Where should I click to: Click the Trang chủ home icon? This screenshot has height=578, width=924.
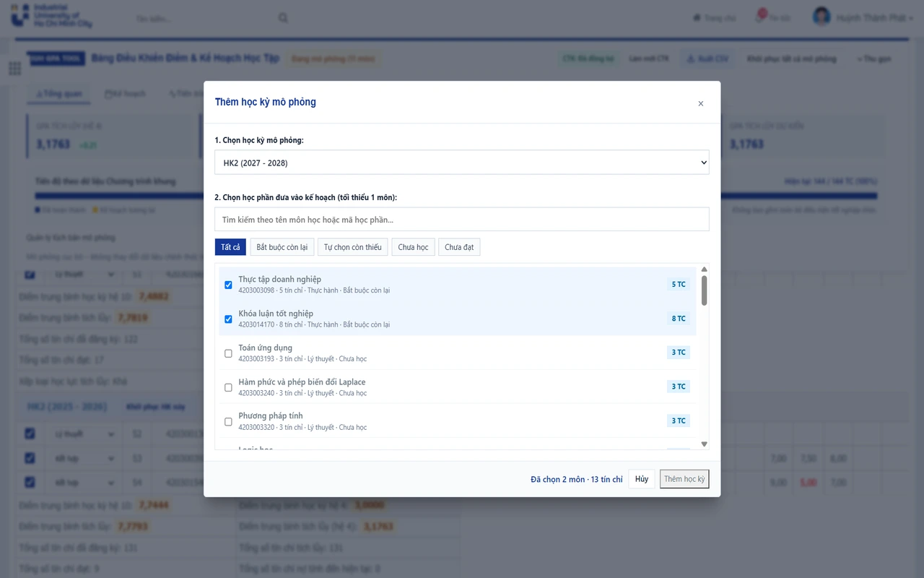[697, 18]
